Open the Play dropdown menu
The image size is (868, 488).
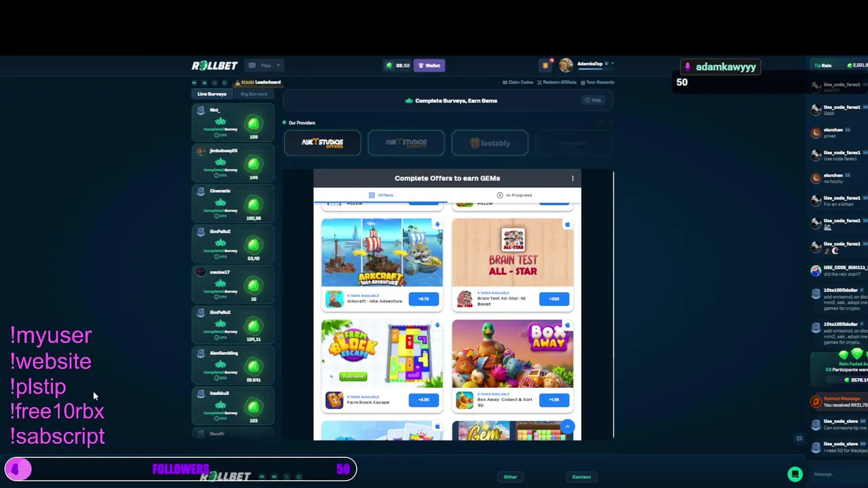point(264,66)
